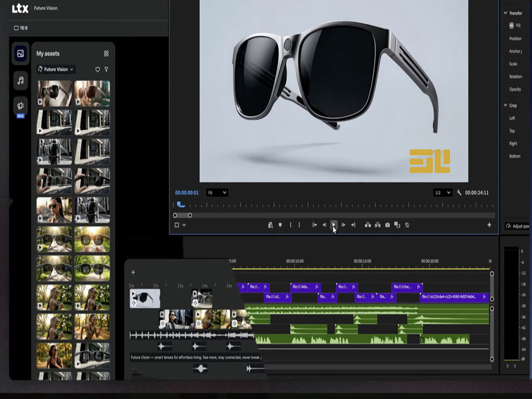Viewport: 532px width, 399px height.
Task: Click the blue playhead on monitor ruler
Action: (180, 205)
